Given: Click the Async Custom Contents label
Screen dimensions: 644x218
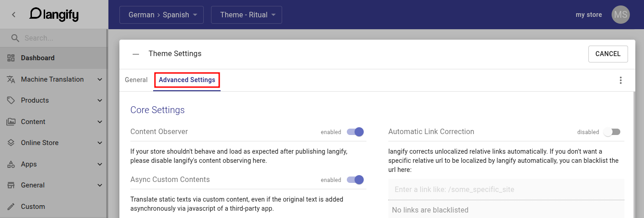Looking at the screenshot, I should [170, 180].
